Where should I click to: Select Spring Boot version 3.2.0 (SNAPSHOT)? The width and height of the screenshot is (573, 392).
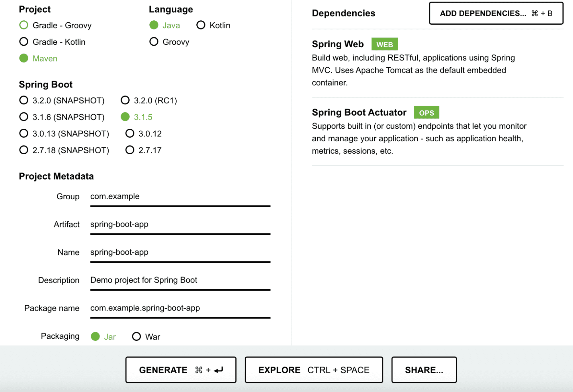click(x=24, y=100)
